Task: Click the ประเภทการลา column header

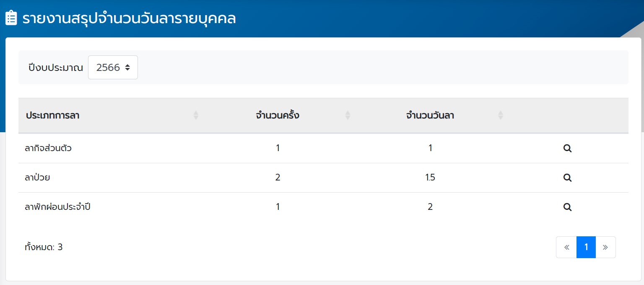Action: coord(53,115)
